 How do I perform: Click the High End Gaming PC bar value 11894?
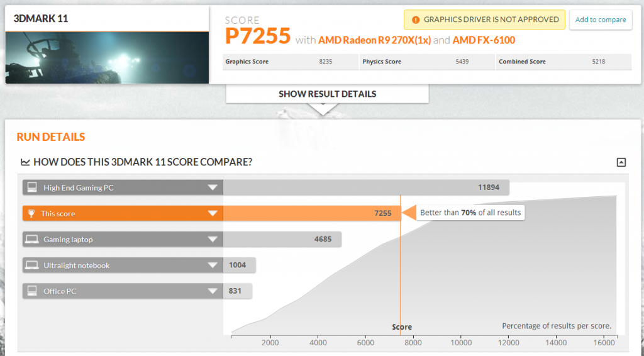(x=489, y=187)
